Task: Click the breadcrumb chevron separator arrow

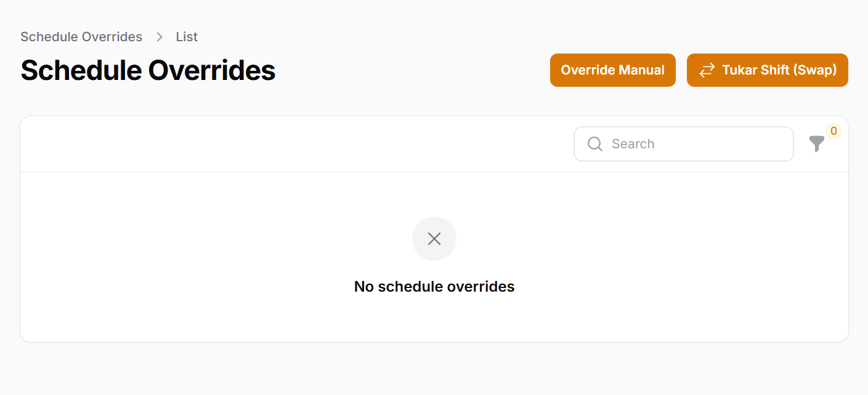Action: click(160, 37)
